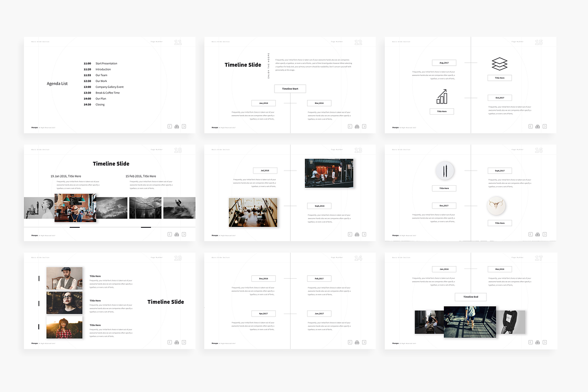Click the forward arrow on slide 17
Image resolution: width=588 pixels, height=392 pixels.
coord(545,342)
